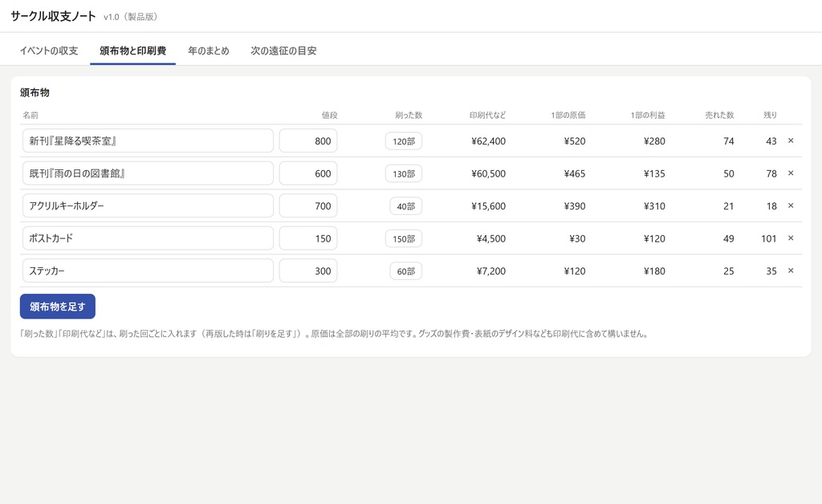Select the printing cost ¥15,600

489,206
